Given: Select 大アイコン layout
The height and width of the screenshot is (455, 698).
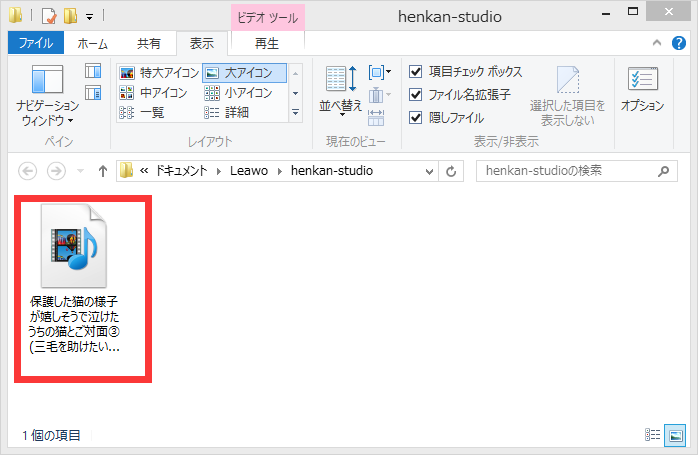Looking at the screenshot, I should [244, 73].
